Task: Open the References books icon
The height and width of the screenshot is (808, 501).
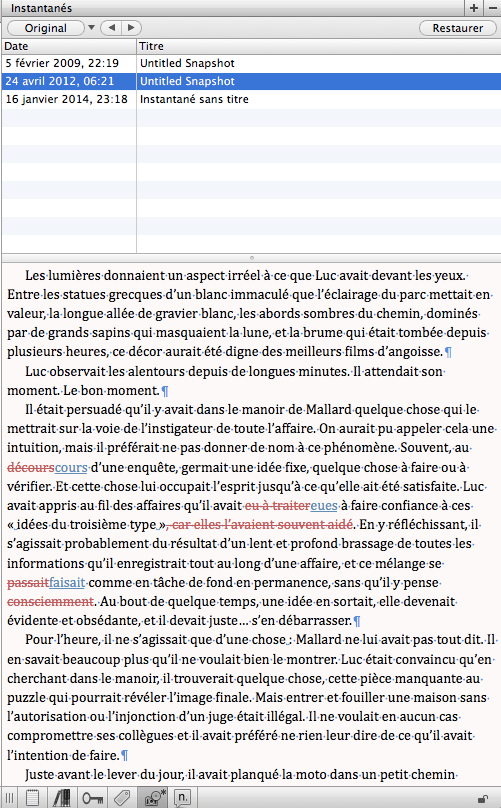Action: coord(61,798)
